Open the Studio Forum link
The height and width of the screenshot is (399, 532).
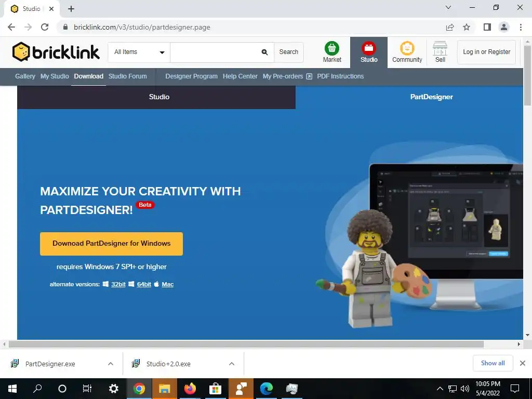(128, 76)
